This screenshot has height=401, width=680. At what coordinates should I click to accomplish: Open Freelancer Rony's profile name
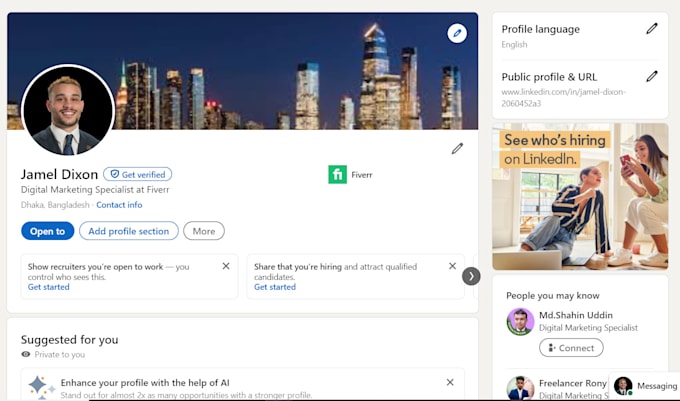572,383
